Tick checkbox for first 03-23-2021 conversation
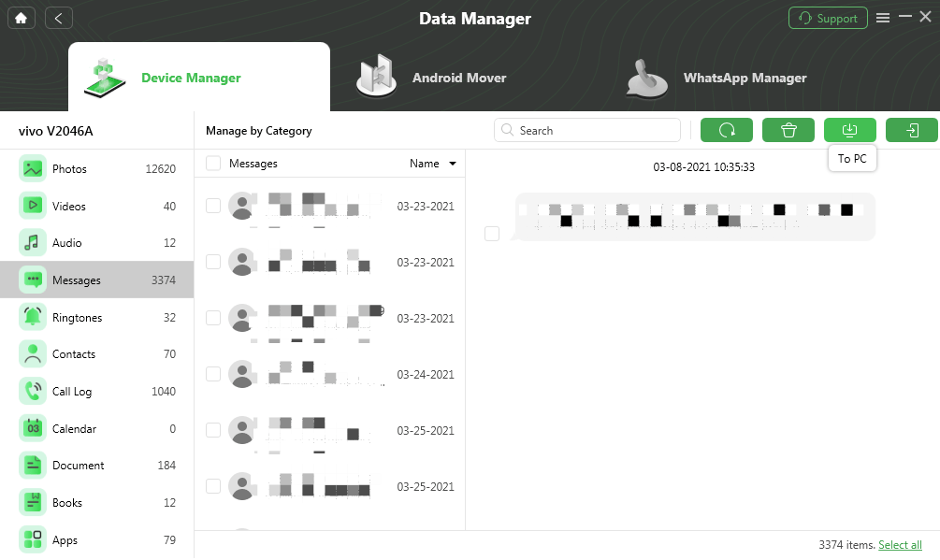 pyautogui.click(x=213, y=206)
